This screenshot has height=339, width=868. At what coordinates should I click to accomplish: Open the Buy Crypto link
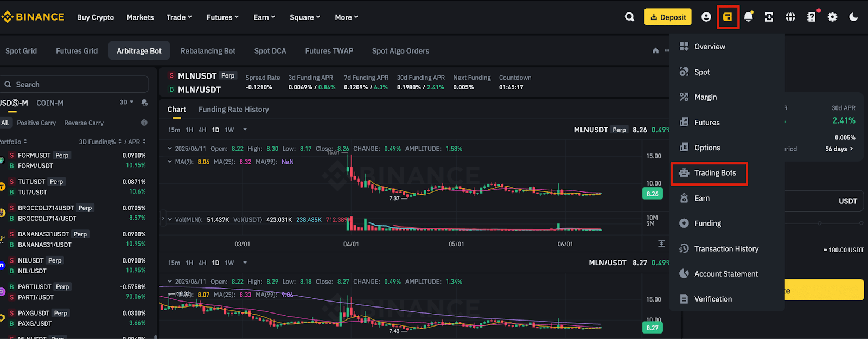tap(95, 17)
